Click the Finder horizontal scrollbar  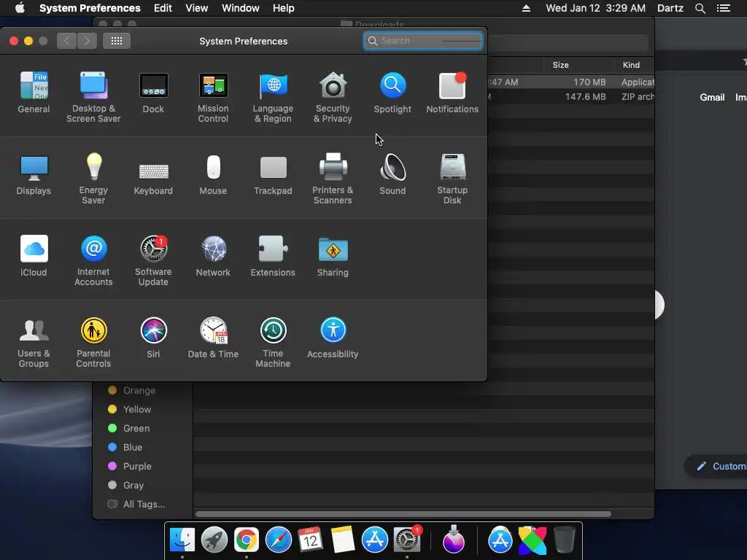point(403,514)
